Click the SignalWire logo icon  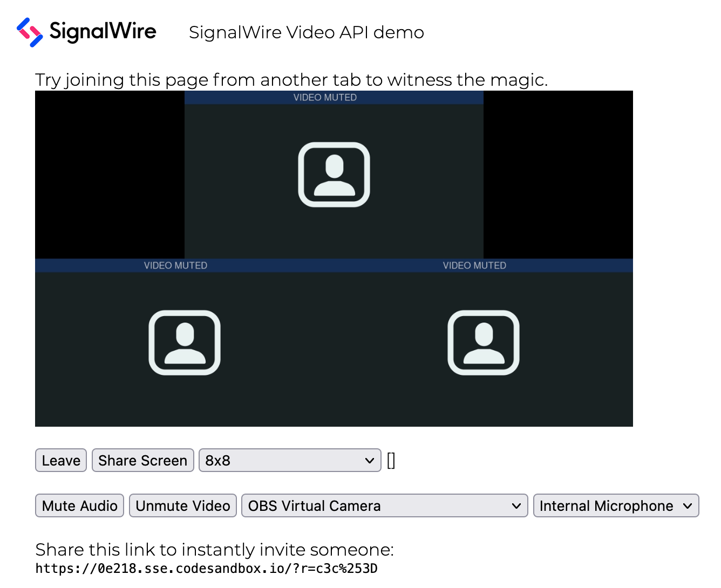tap(29, 32)
